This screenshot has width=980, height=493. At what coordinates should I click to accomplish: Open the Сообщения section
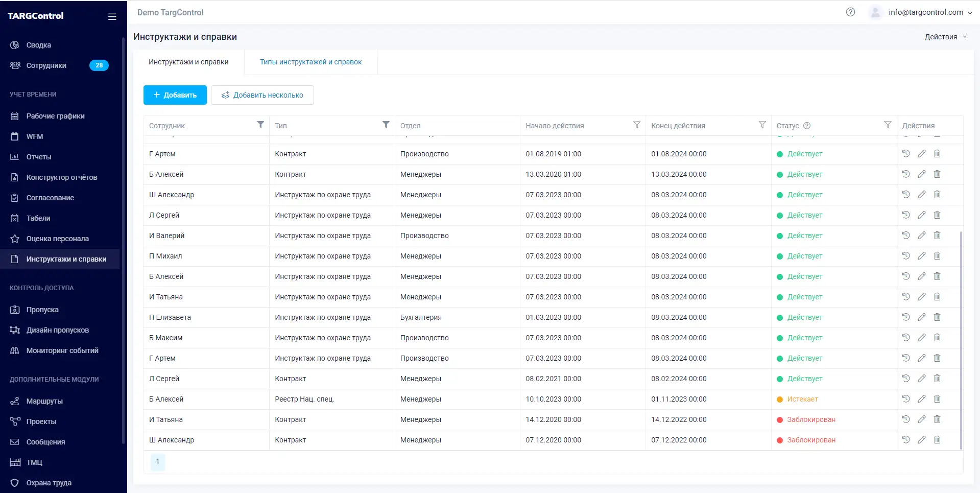(x=45, y=442)
